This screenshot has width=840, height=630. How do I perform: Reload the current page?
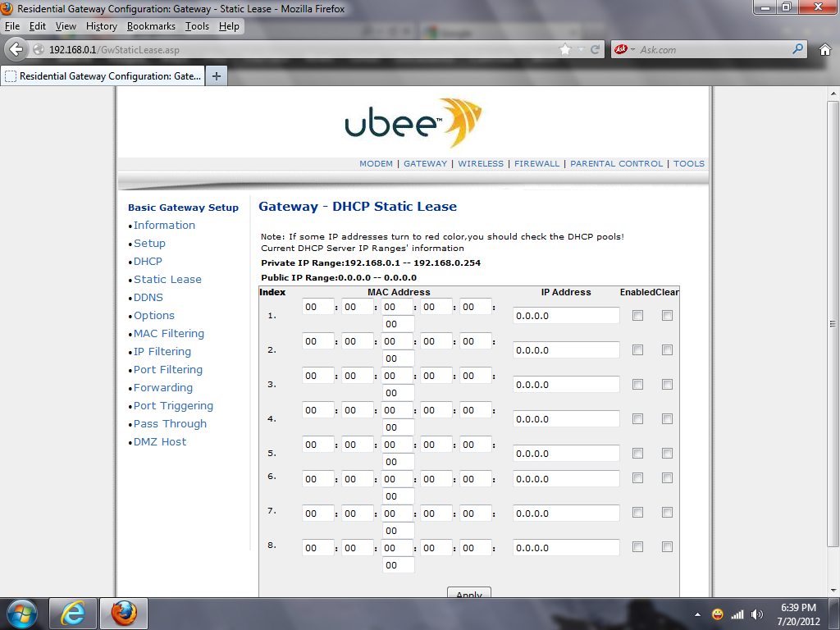coord(596,49)
